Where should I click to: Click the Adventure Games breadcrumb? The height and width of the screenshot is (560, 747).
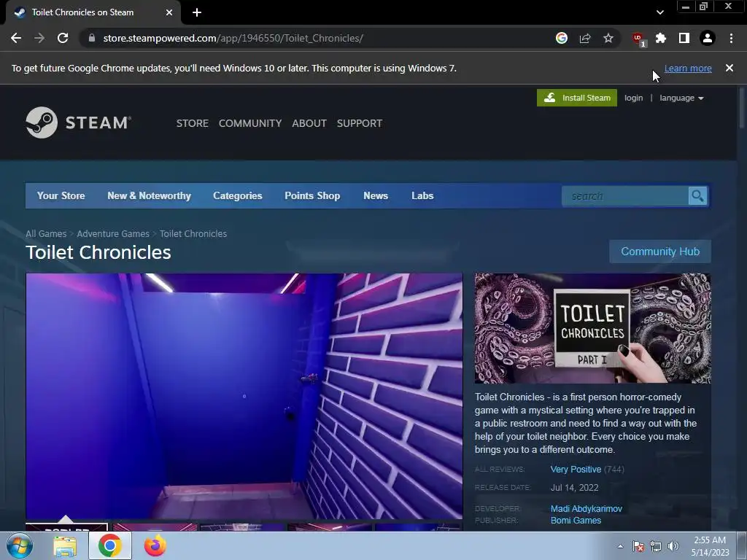click(113, 234)
